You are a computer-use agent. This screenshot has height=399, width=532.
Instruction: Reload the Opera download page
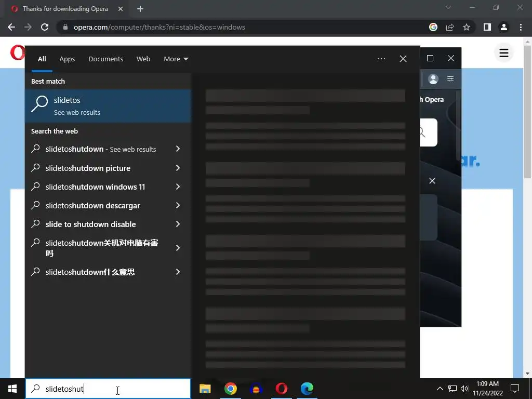(45, 27)
